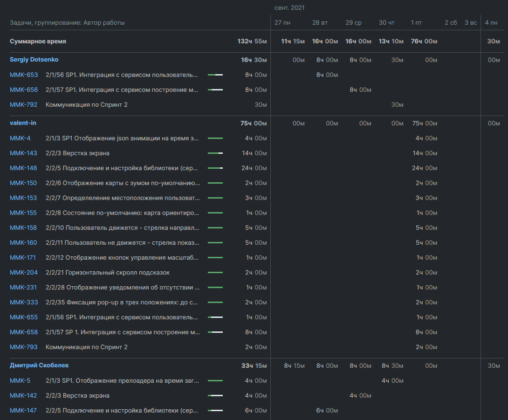Image resolution: width=508 pixels, height=420 pixels.
Task: Open issue MMK-656 link
Action: 23,90
